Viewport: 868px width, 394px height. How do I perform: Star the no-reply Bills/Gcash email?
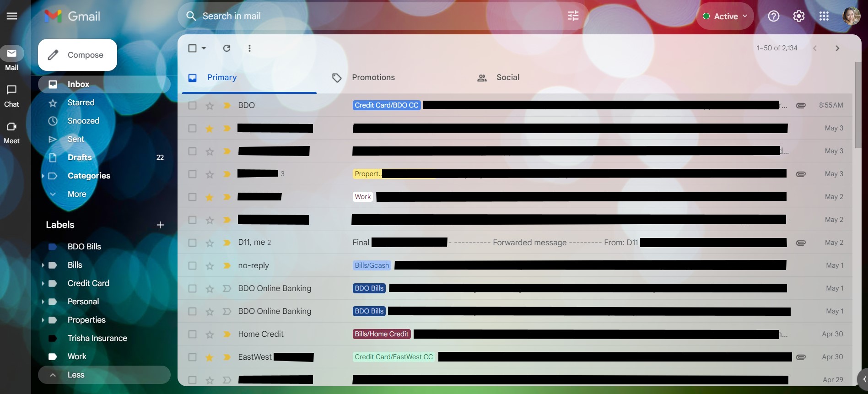pyautogui.click(x=210, y=266)
